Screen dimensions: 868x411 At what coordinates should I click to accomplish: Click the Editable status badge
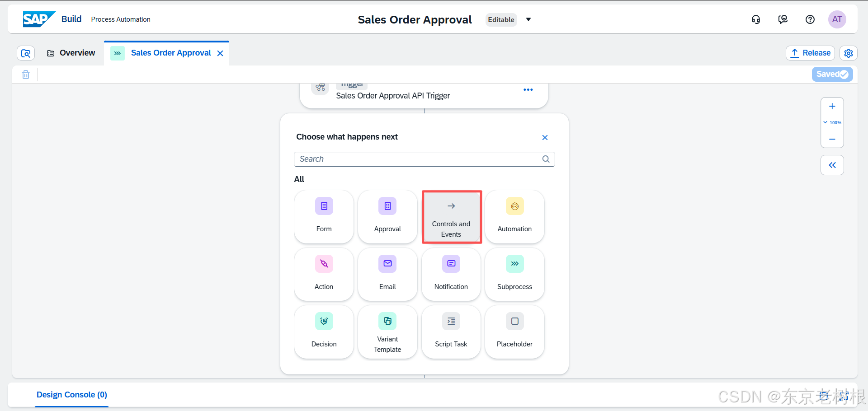pos(501,19)
